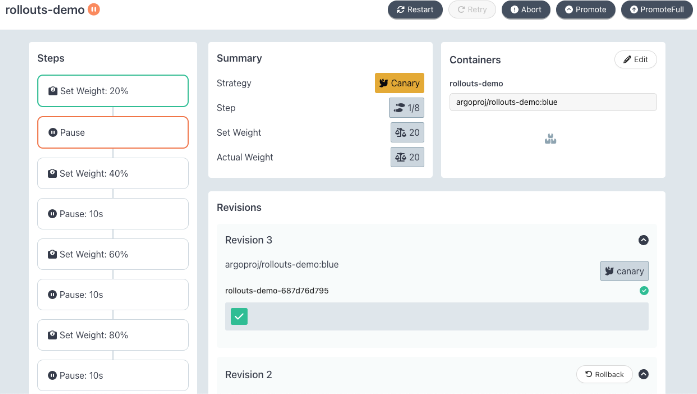Select the Set Weight: 40% step
The width and height of the screenshot is (697, 394).
[x=113, y=173]
